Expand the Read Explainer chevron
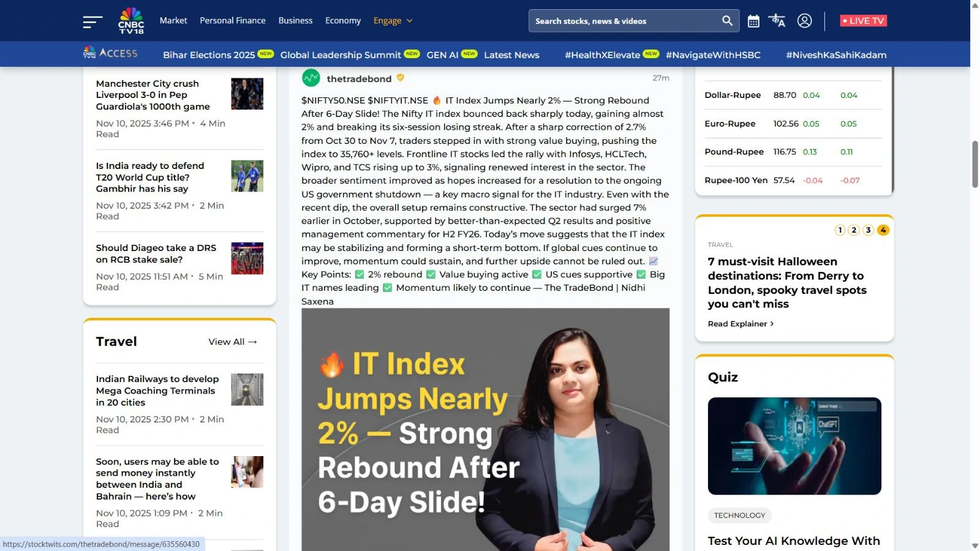 tap(771, 323)
